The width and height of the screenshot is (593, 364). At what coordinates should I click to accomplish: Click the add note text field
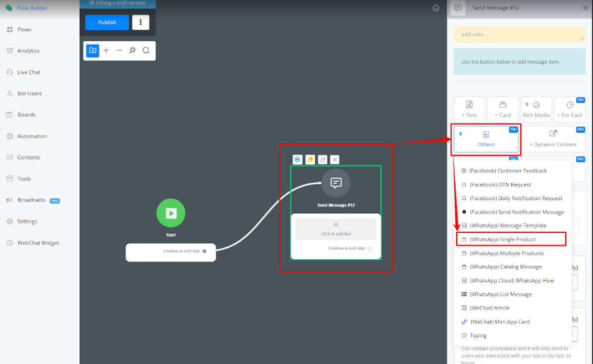tap(519, 35)
